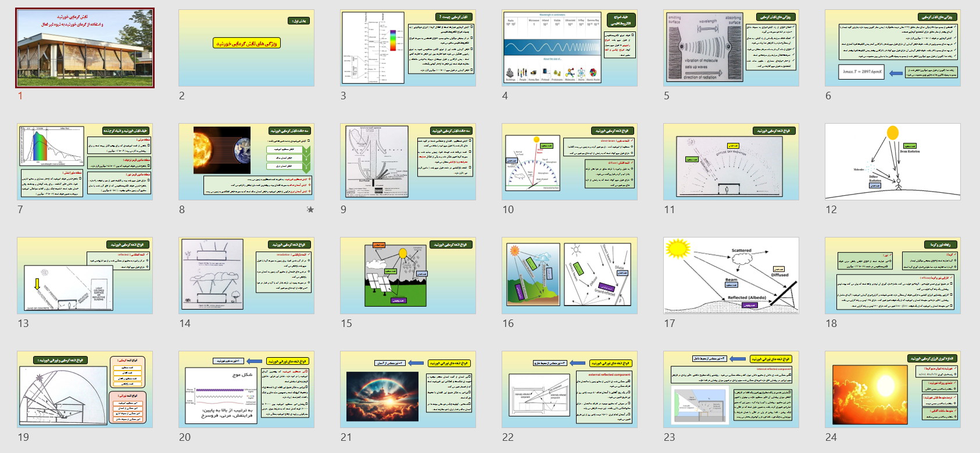Select slide 19 thumbnail with house dome diagram
980x453 pixels.
click(x=85, y=389)
